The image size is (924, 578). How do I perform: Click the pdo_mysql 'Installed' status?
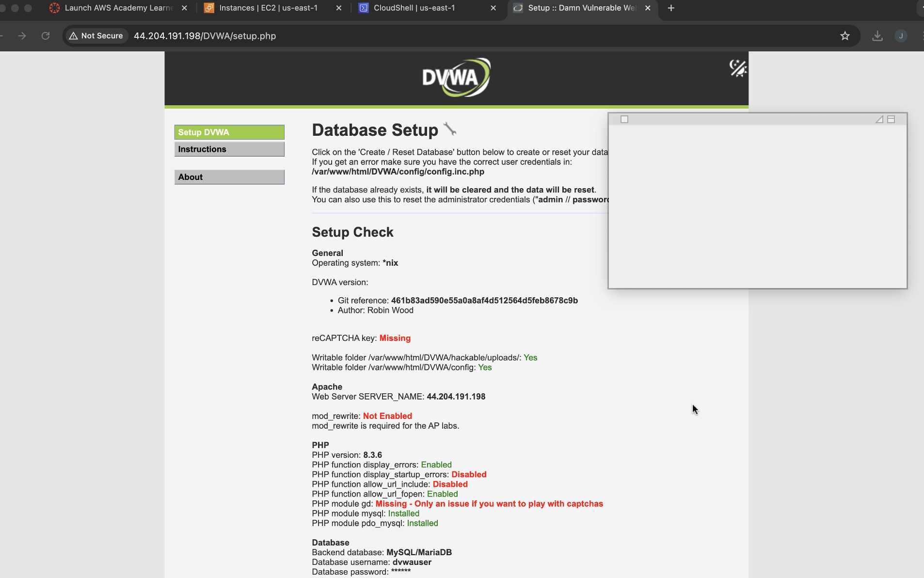422,523
